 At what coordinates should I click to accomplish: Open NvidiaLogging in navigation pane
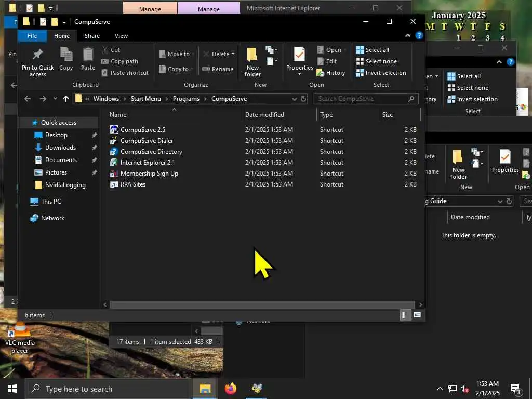(65, 185)
